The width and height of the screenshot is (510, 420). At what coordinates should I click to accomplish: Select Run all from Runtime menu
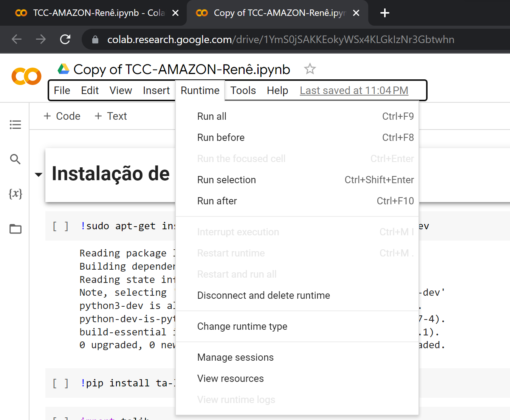[297, 116]
